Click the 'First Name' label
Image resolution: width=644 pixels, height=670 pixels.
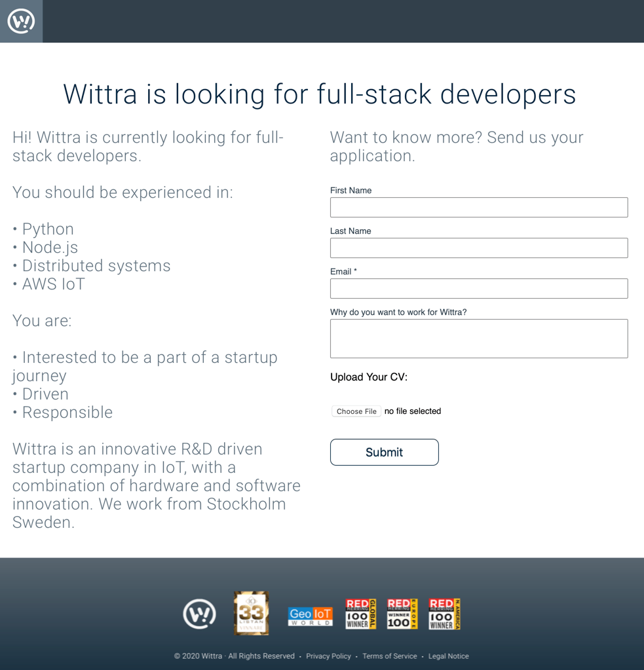(x=351, y=190)
